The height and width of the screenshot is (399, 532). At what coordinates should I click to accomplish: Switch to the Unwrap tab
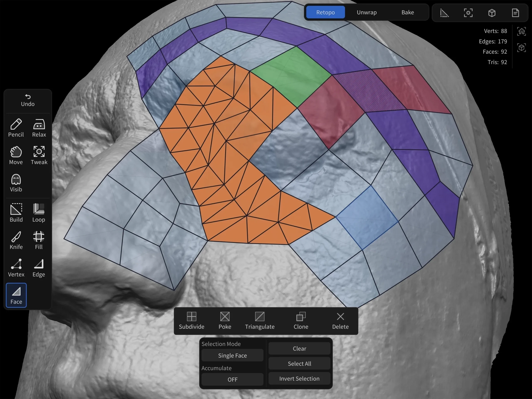[367, 12]
